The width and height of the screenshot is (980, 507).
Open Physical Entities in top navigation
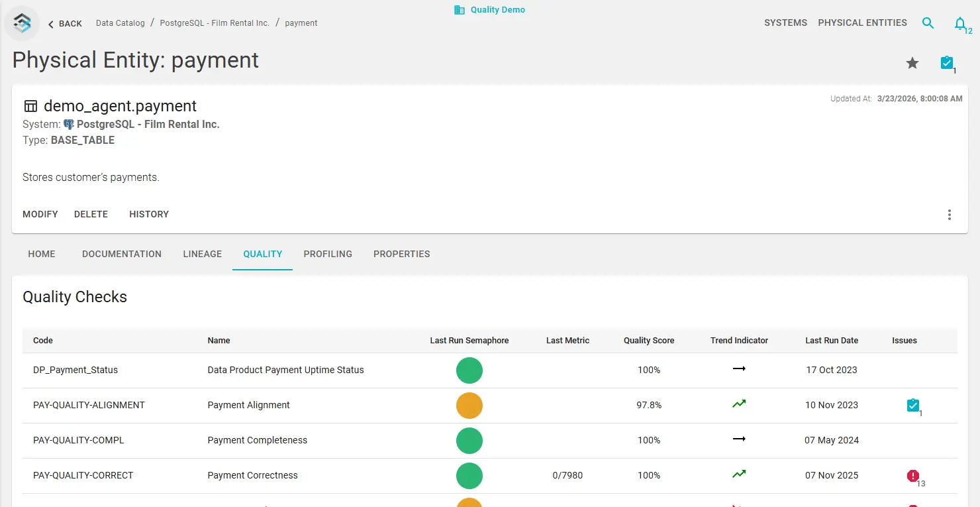click(862, 23)
